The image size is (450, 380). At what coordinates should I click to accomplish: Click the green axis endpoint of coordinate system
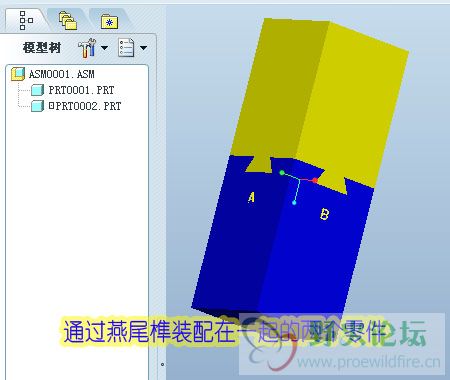(x=282, y=173)
